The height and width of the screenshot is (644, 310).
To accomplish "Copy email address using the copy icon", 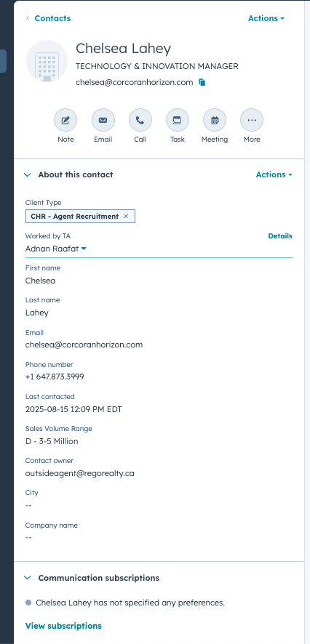I will pyautogui.click(x=202, y=82).
